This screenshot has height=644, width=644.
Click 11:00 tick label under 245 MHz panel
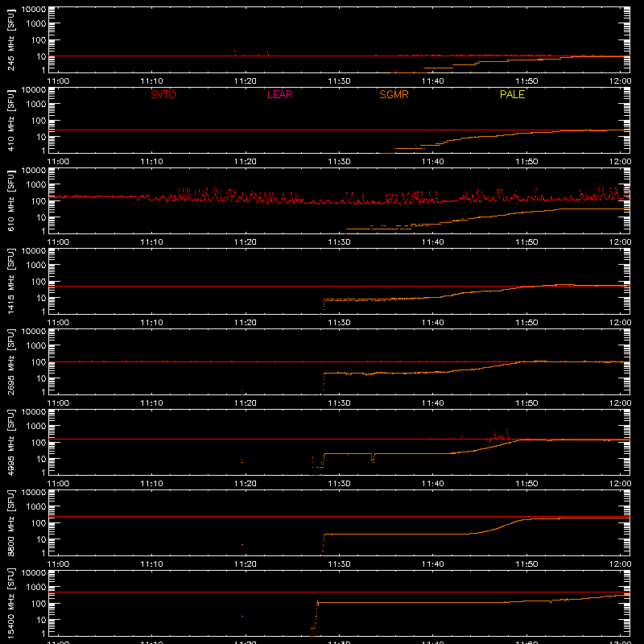pyautogui.click(x=58, y=81)
